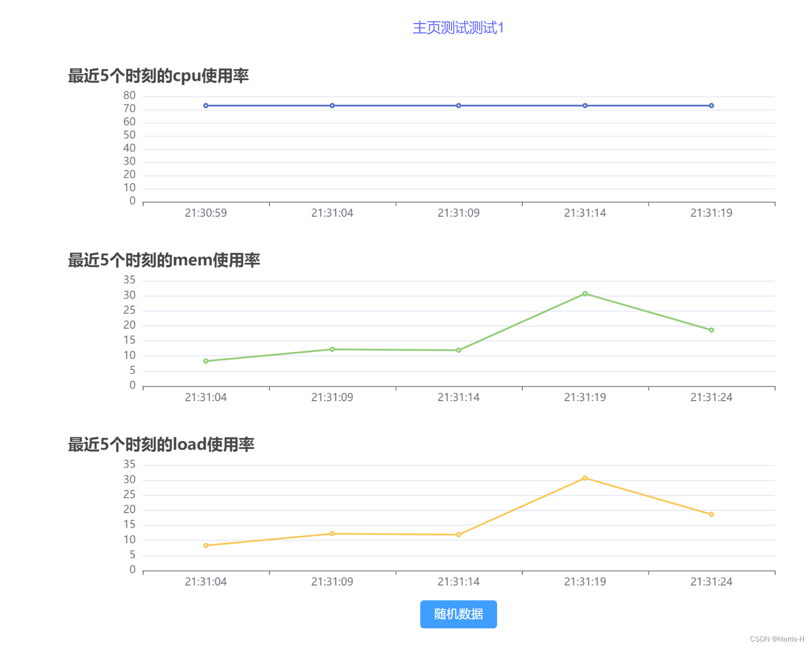The height and width of the screenshot is (647, 812).
Task: Select the last yellow point on load chart
Action: pos(712,514)
